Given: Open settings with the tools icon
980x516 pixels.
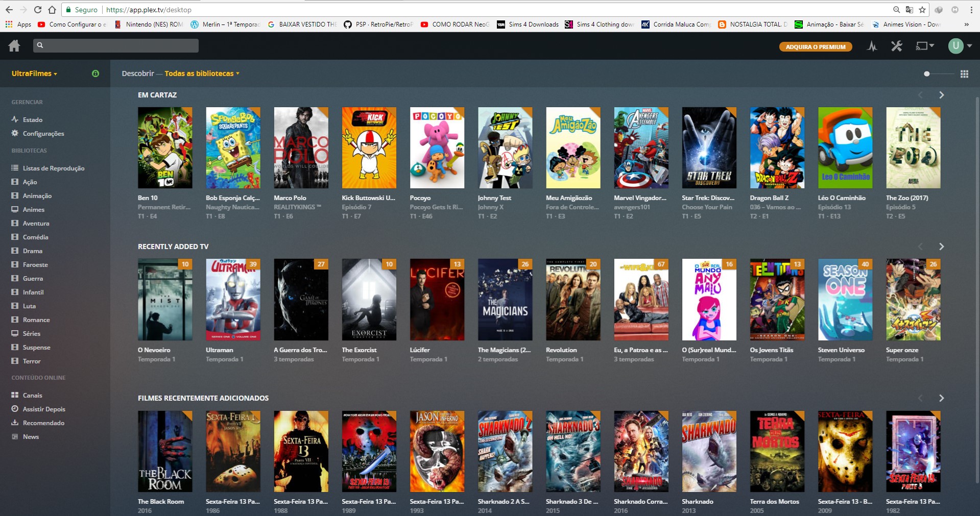Looking at the screenshot, I should [x=897, y=46].
